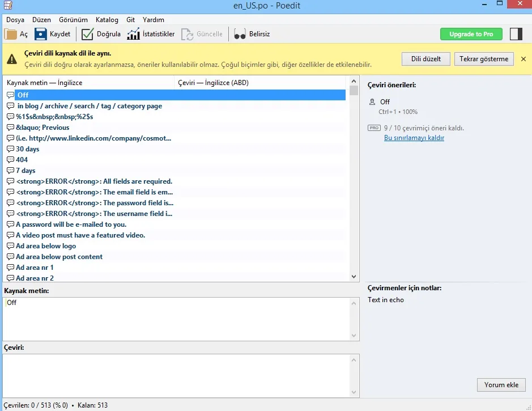Open the Düzen menu
This screenshot has height=411, width=532.
tap(42, 20)
